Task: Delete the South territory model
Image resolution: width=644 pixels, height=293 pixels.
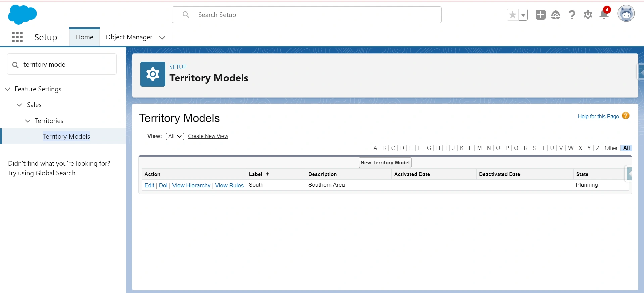Action: click(x=163, y=185)
